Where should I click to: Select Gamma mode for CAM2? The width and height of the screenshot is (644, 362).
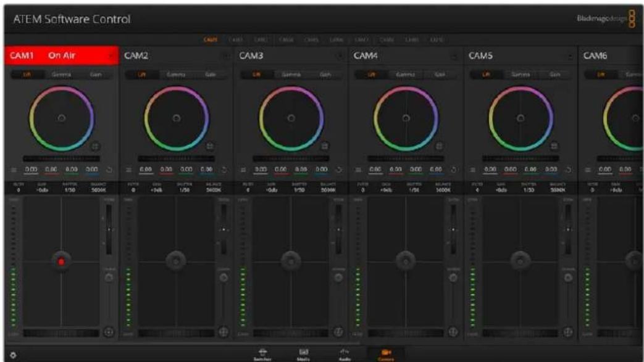click(176, 75)
